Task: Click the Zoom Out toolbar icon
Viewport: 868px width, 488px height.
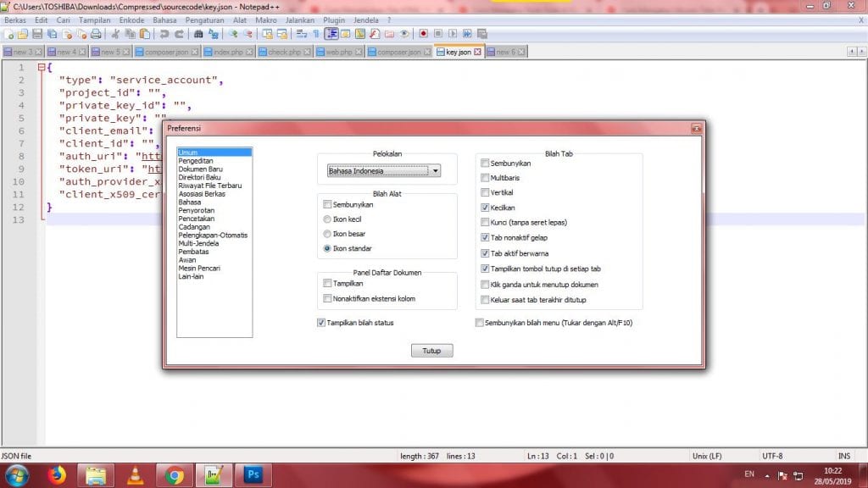Action: coord(248,34)
